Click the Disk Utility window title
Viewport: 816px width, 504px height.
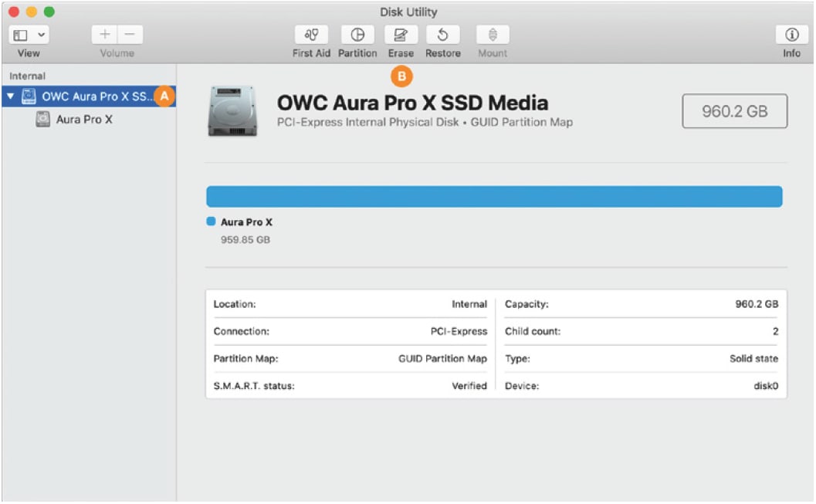click(x=408, y=12)
